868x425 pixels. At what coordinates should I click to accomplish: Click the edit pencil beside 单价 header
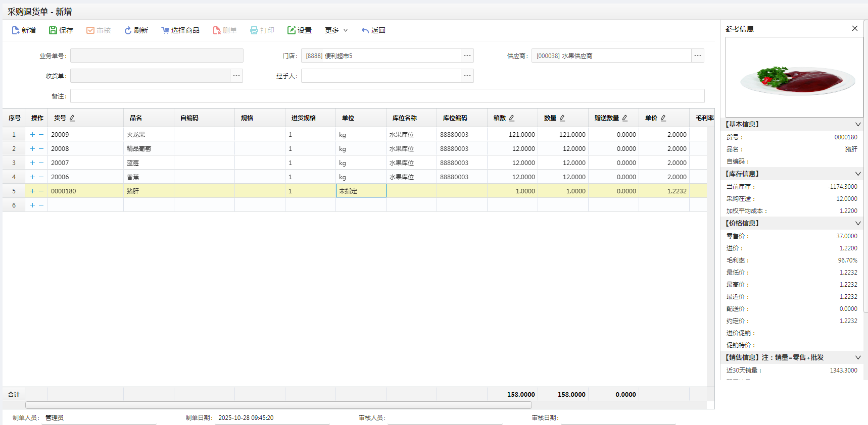pyautogui.click(x=663, y=118)
